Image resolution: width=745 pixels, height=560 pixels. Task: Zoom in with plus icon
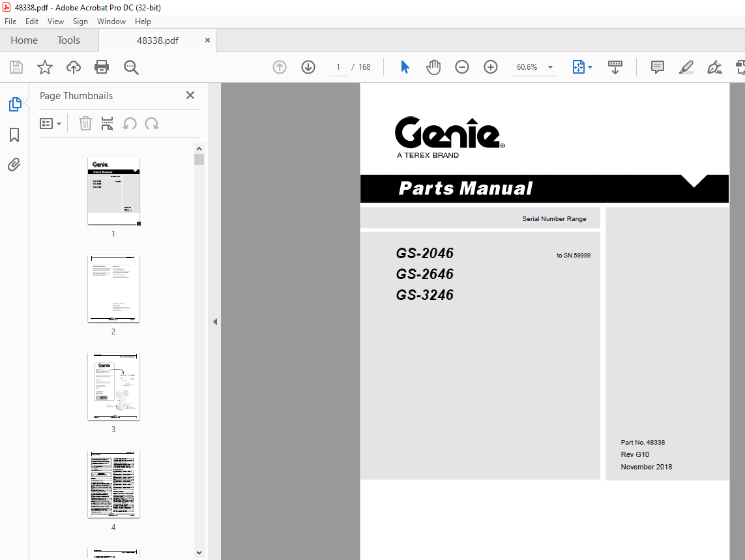click(490, 67)
